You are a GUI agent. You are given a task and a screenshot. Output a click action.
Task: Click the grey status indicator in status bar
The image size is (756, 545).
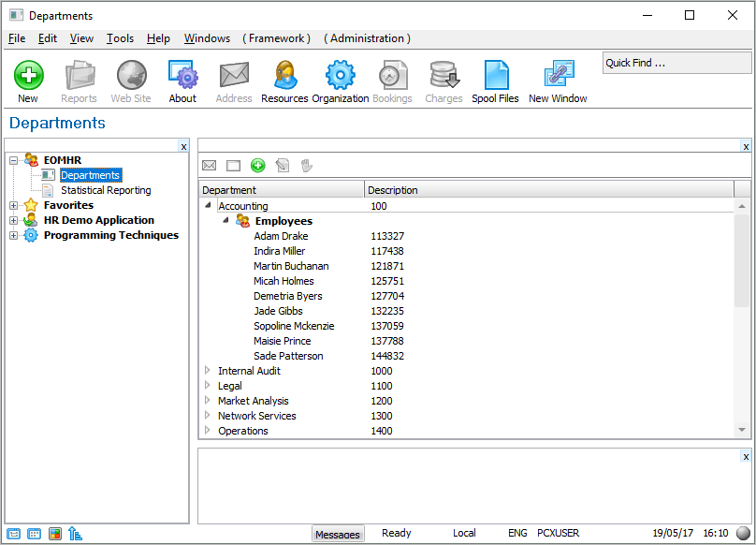(743, 534)
